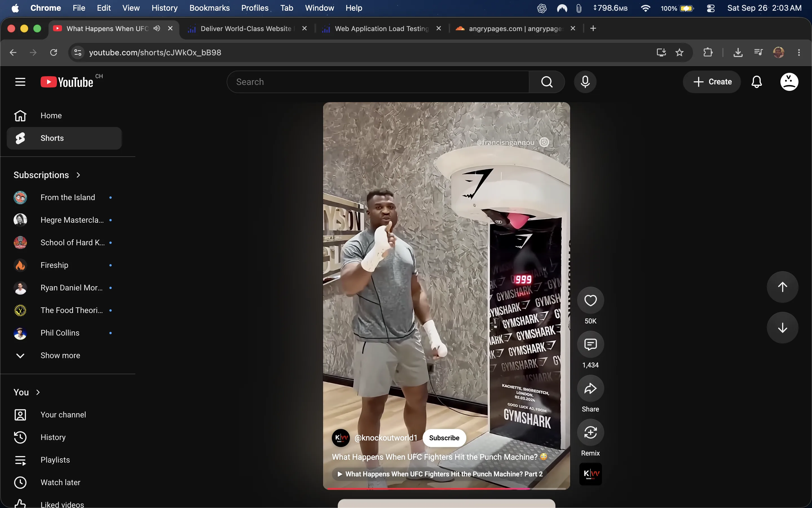
Task: Focus the YouTube search field
Action: pyautogui.click(x=378, y=82)
